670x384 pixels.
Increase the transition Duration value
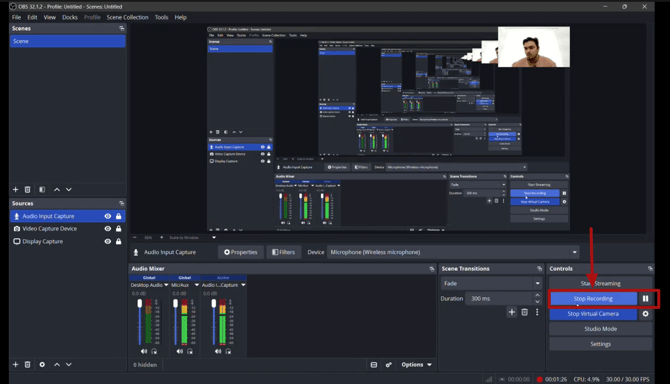pyautogui.click(x=538, y=295)
